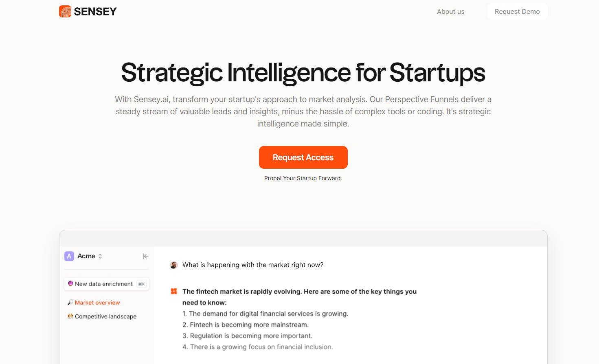
Task: Open the About us link
Action: click(450, 12)
